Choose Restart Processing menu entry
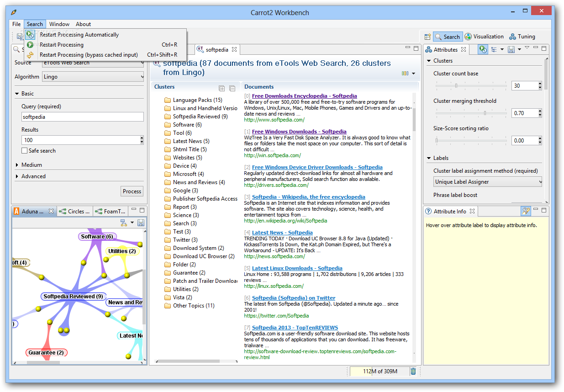The image size is (564, 392). (105, 45)
